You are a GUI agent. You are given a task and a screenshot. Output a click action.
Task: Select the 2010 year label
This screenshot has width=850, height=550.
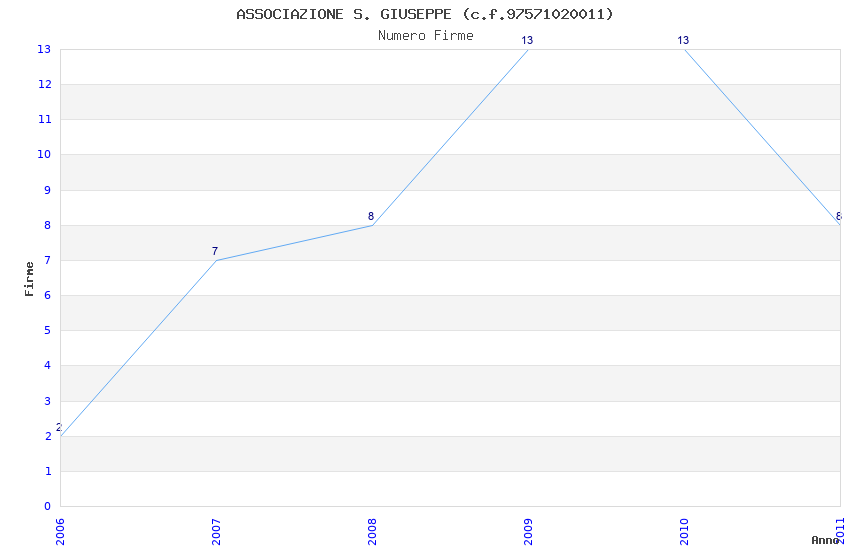[x=684, y=532]
